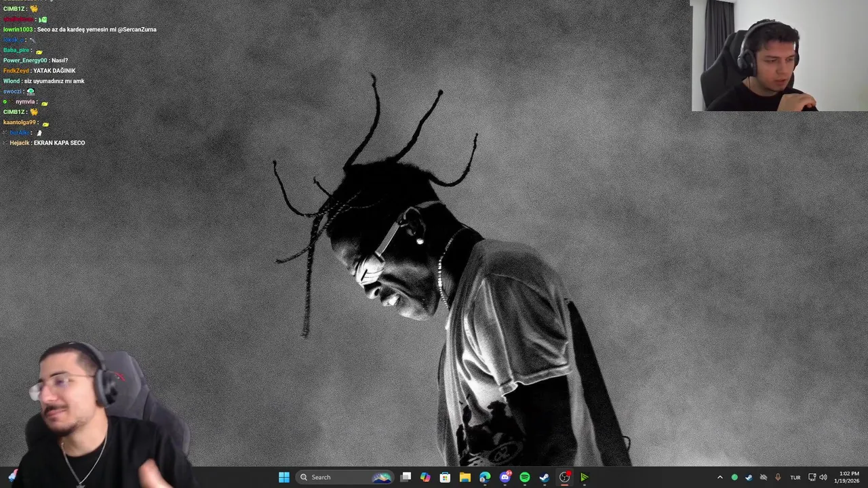
Task: Click chat message 'EKRAN KAPA SECO'
Action: pyautogui.click(x=59, y=143)
